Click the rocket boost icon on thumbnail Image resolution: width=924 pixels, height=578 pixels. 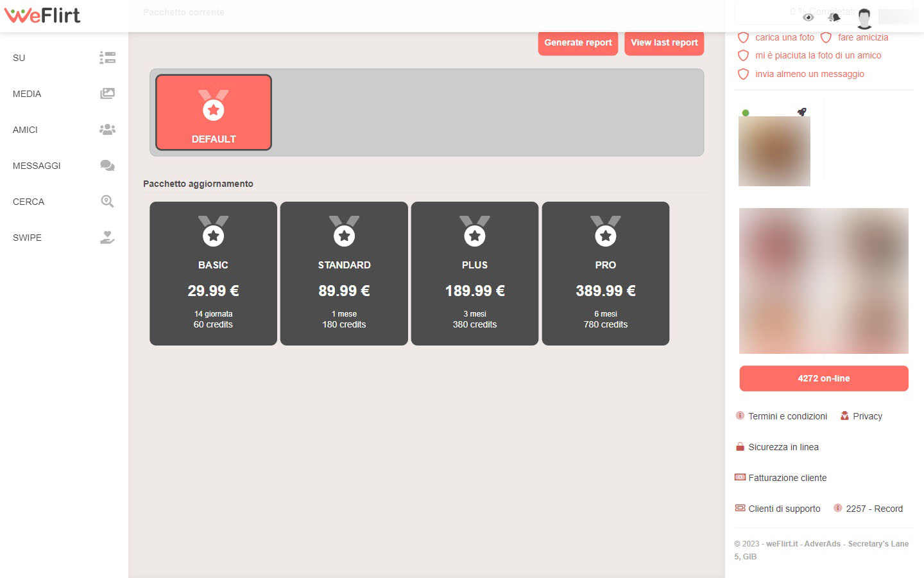click(801, 112)
